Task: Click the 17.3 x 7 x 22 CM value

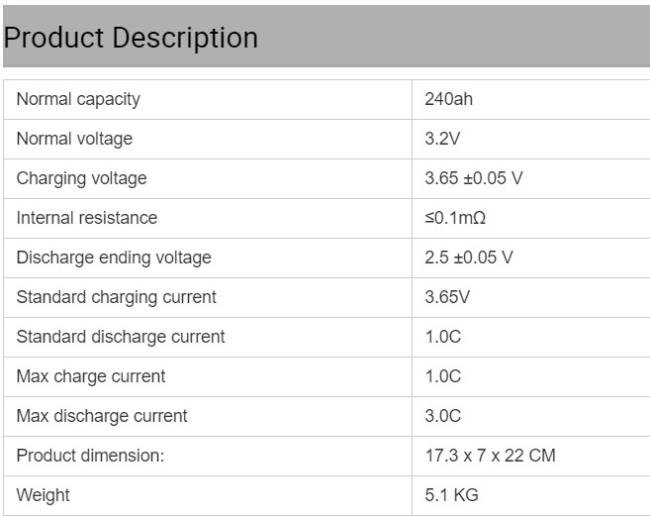Action: click(490, 456)
